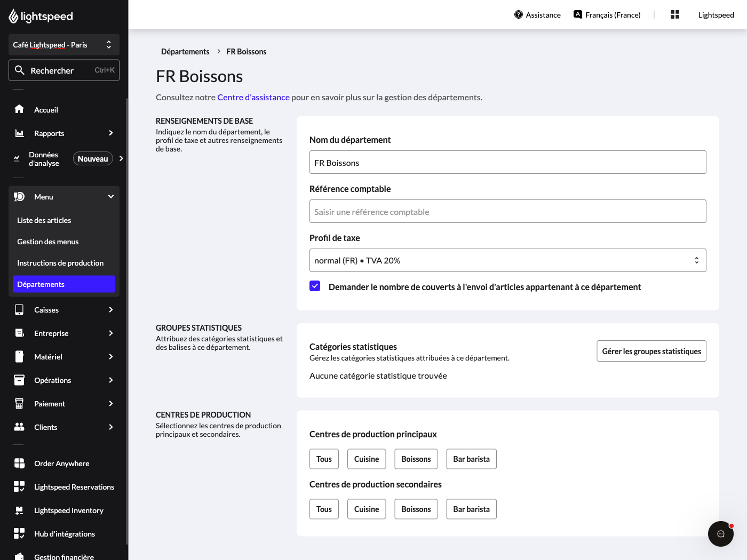Click the Référence comptable field
The height and width of the screenshot is (560, 747).
pos(507,211)
